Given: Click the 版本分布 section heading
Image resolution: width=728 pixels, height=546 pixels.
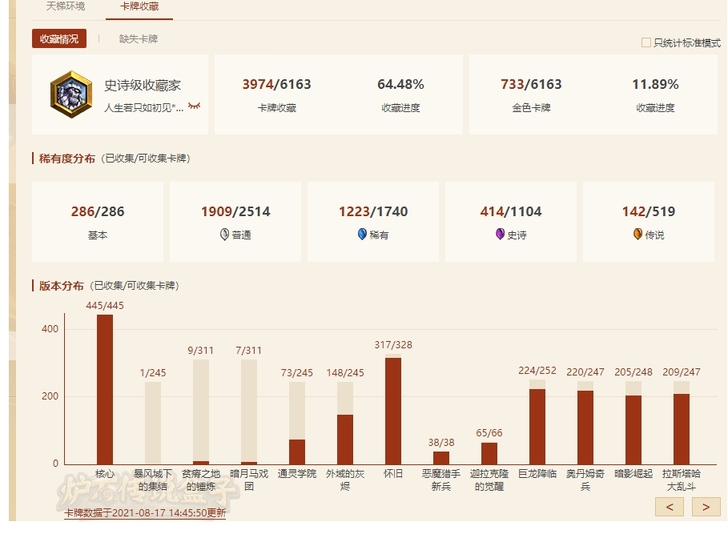Looking at the screenshot, I should click(x=61, y=286).
